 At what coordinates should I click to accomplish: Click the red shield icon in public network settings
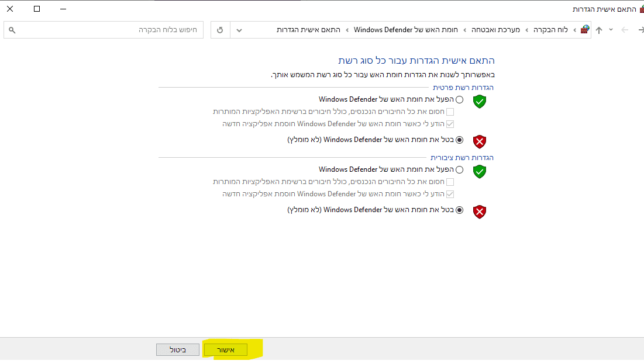(x=479, y=212)
